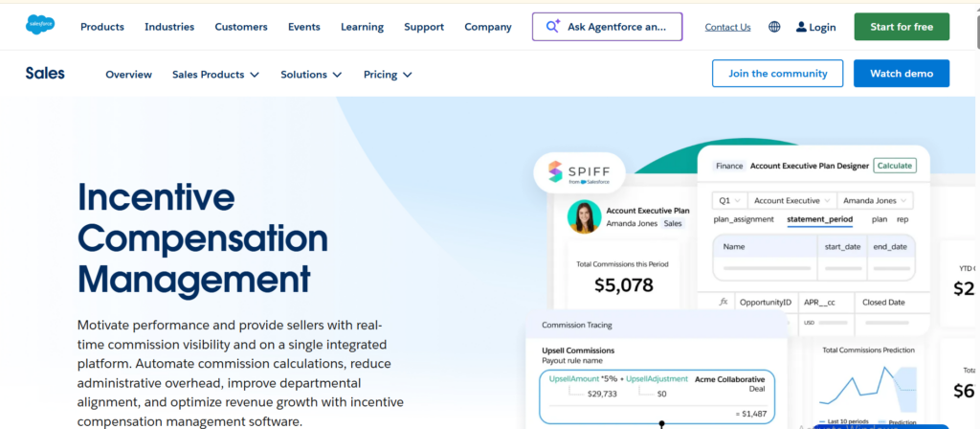980x429 pixels.
Task: Open the Customers menu
Action: (241, 27)
